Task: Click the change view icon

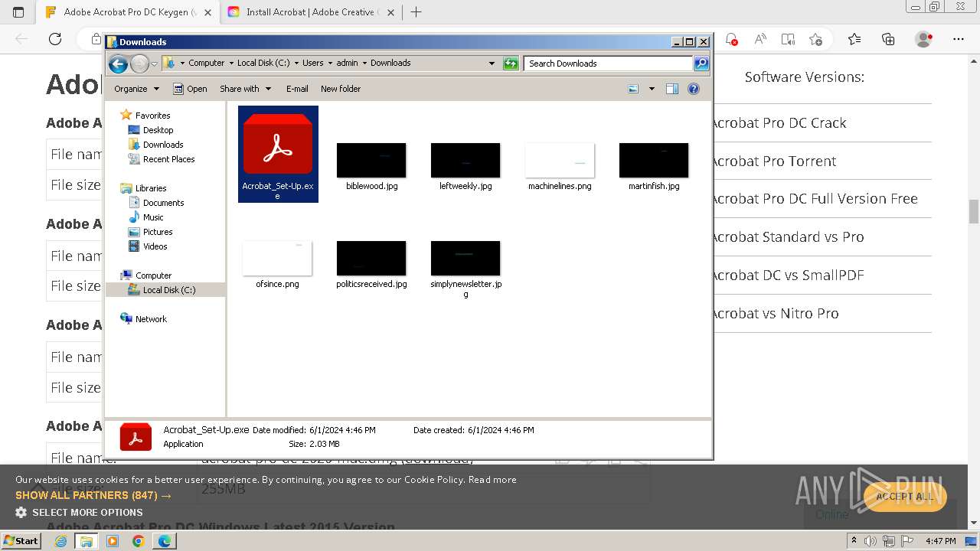Action: tap(633, 89)
